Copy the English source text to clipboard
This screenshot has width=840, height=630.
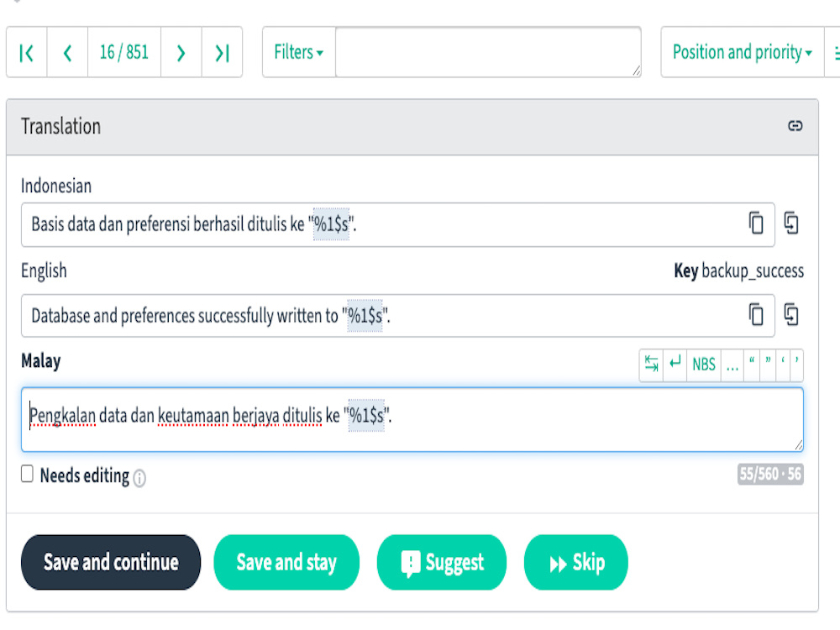(754, 315)
